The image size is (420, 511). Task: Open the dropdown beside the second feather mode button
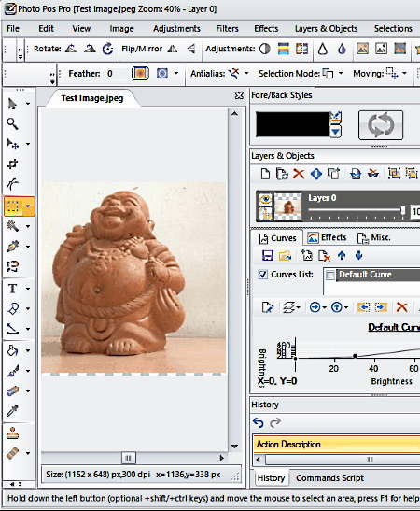point(176,73)
